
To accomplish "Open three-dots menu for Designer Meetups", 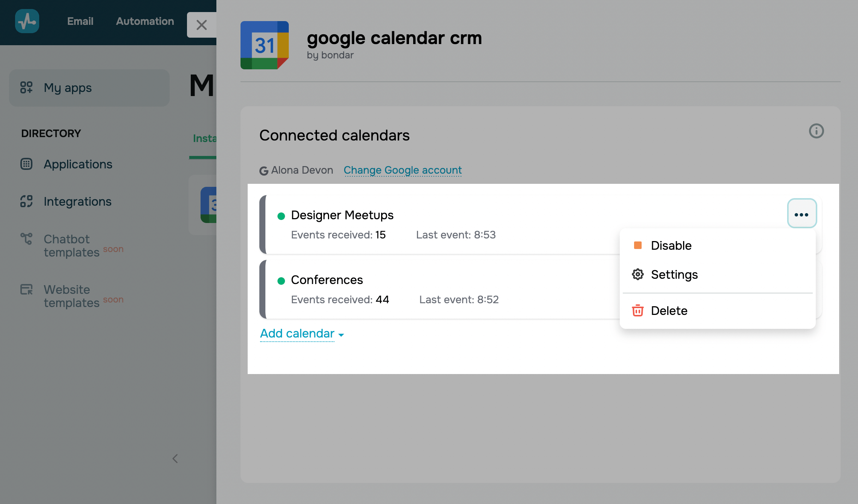I will click(801, 214).
